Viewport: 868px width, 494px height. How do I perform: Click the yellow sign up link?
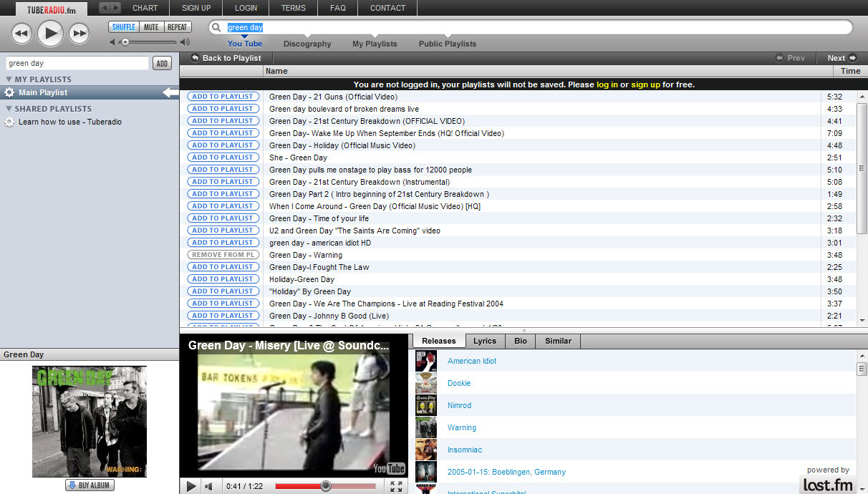pyautogui.click(x=646, y=84)
